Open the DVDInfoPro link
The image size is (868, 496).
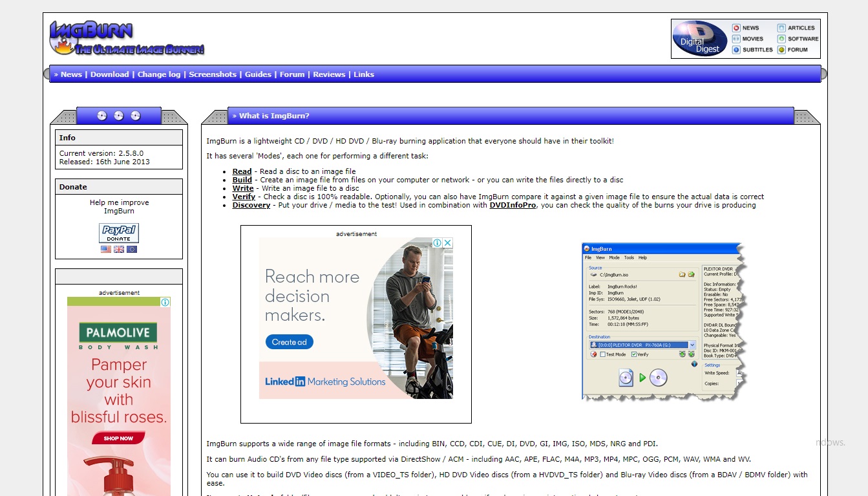coord(513,205)
